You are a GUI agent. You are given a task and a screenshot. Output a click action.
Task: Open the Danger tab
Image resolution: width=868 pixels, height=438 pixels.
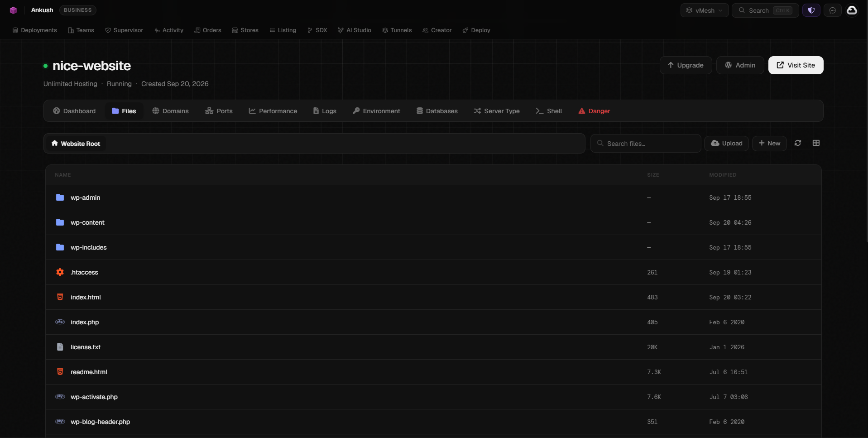[x=594, y=111]
